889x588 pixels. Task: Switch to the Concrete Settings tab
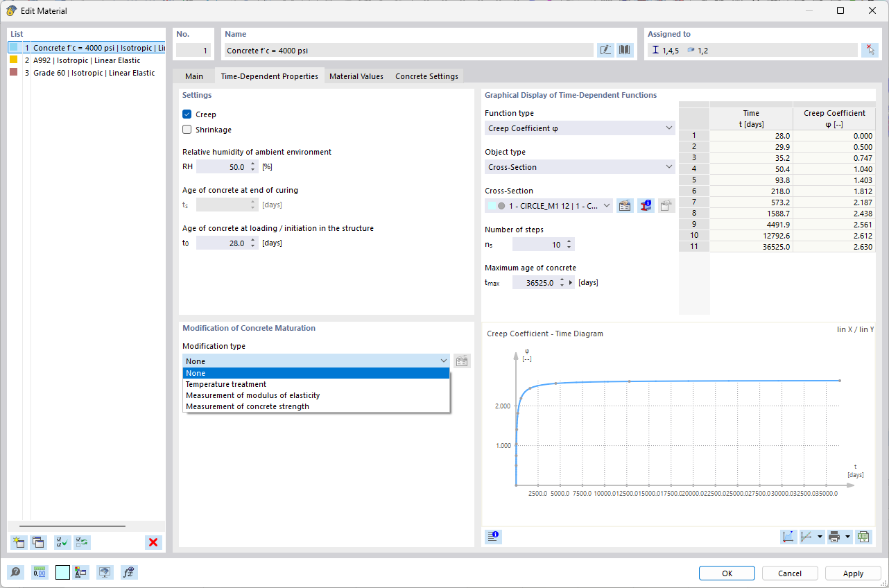[426, 76]
